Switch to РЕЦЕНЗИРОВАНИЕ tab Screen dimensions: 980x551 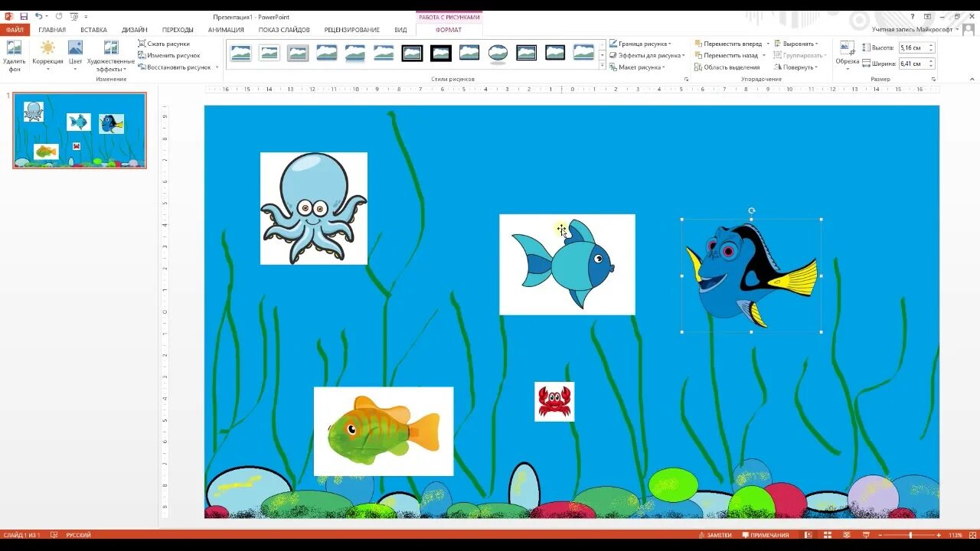[351, 30]
